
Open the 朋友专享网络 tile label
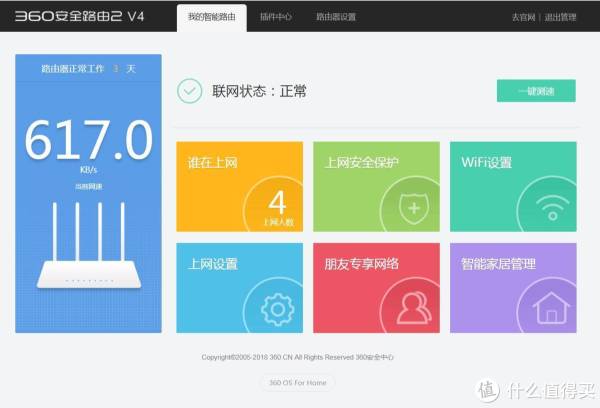pyautogui.click(x=362, y=264)
